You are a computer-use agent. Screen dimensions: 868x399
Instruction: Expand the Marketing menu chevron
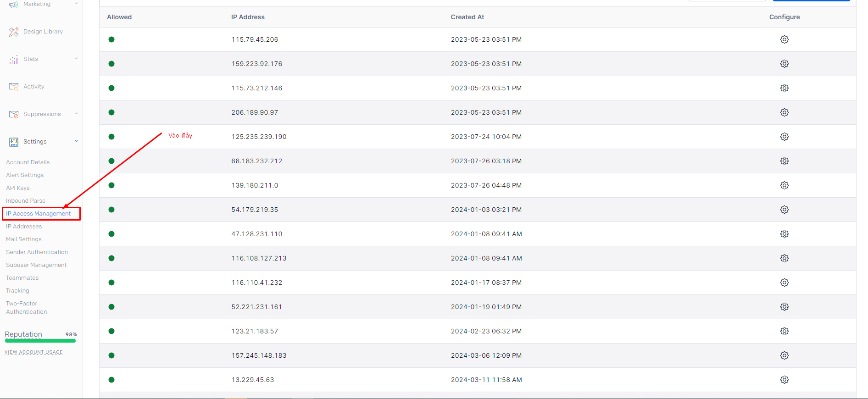tap(76, 4)
